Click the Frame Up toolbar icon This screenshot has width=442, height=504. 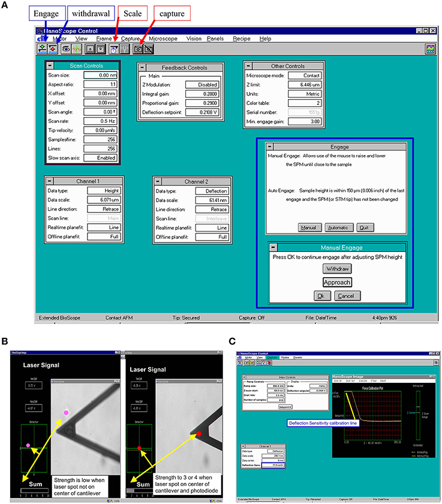click(91, 49)
